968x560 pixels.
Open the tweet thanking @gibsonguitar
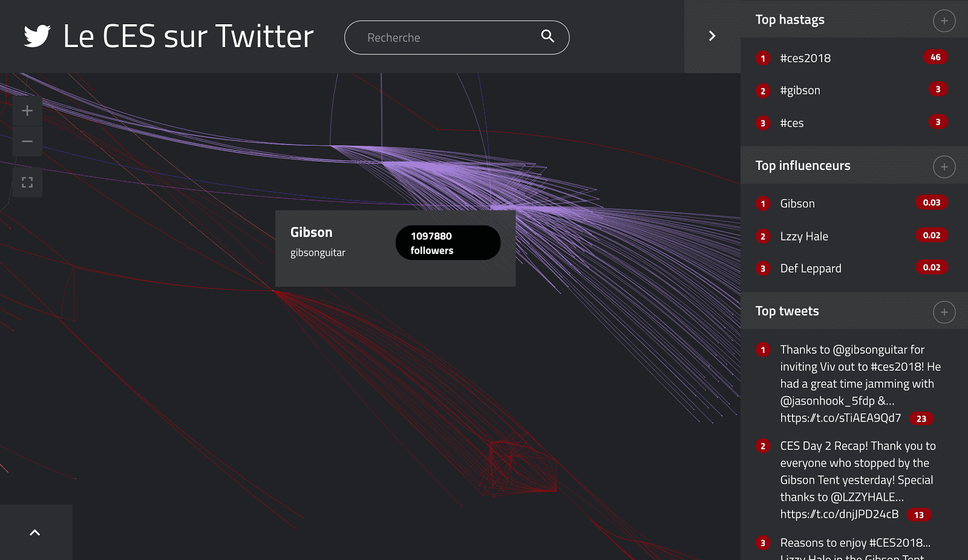[860, 383]
